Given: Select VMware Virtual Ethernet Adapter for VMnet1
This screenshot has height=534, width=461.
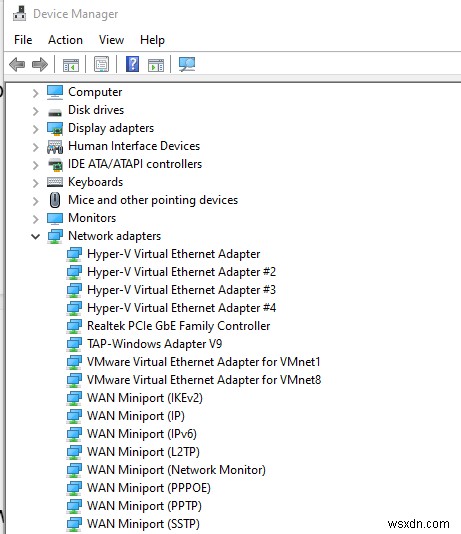Looking at the screenshot, I should tap(204, 362).
